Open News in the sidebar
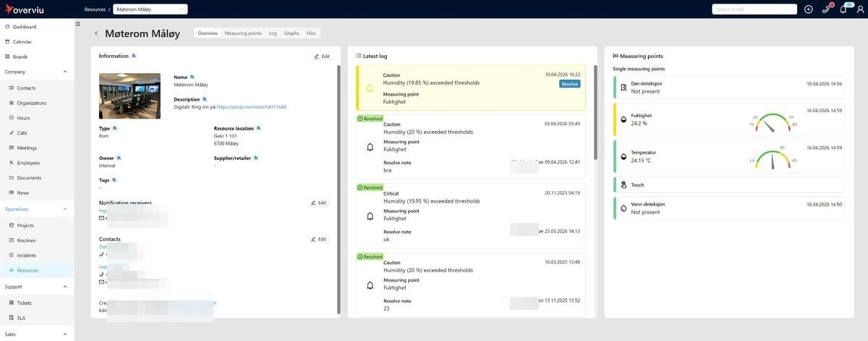 click(x=37, y=193)
